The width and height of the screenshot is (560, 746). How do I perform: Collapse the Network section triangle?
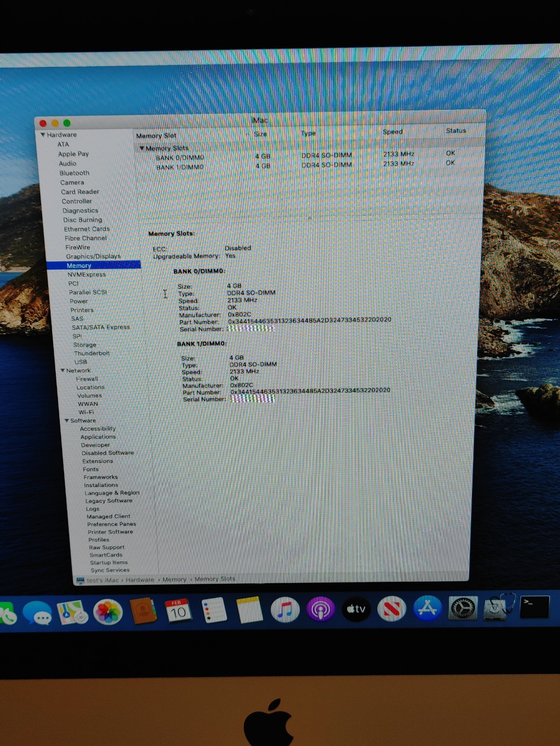tap(63, 370)
